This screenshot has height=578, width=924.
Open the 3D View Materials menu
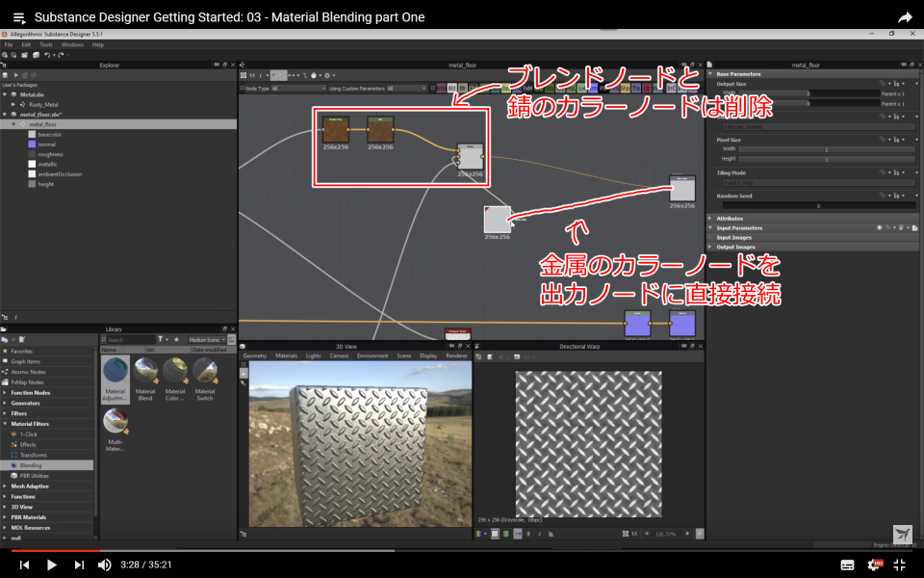point(287,356)
